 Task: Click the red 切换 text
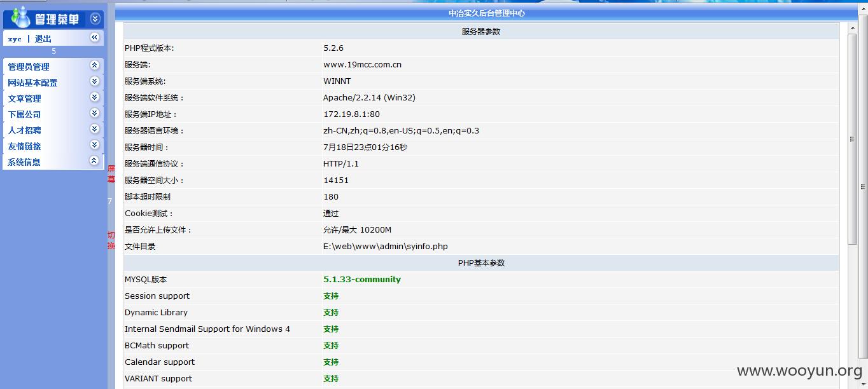111,240
